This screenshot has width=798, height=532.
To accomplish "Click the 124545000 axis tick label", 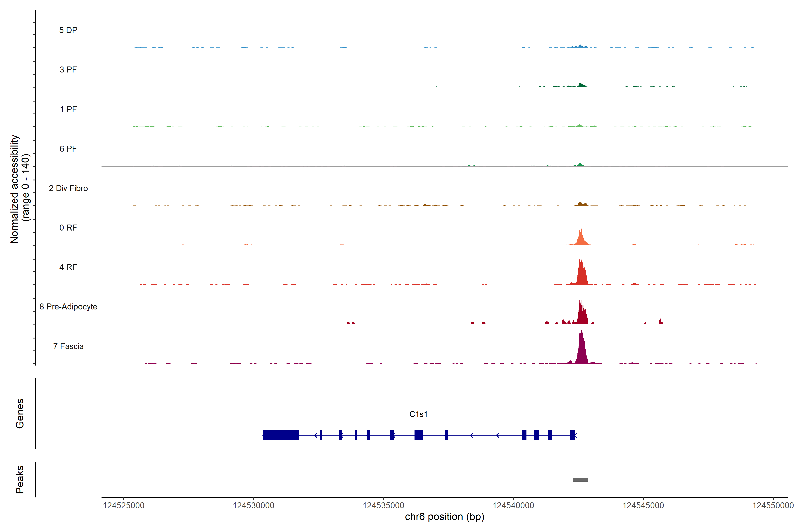I will click(643, 506).
